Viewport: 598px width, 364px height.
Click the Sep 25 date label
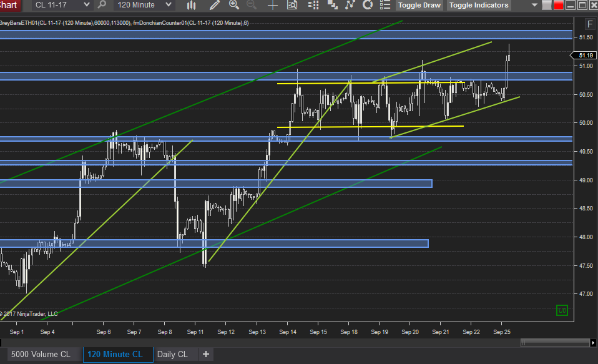(x=501, y=332)
